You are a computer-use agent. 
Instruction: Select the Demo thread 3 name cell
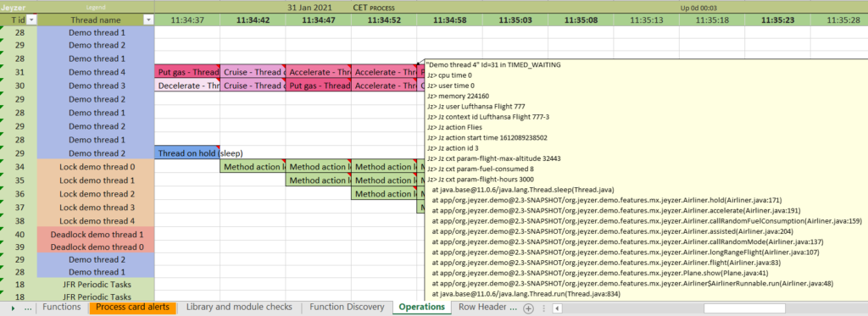[96, 86]
